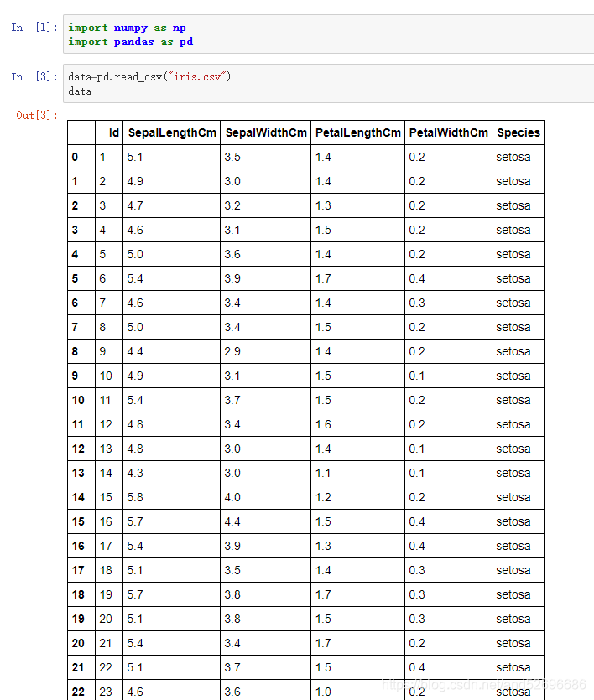Click SepalLengthCm 4.4 in row 8

pos(135,352)
